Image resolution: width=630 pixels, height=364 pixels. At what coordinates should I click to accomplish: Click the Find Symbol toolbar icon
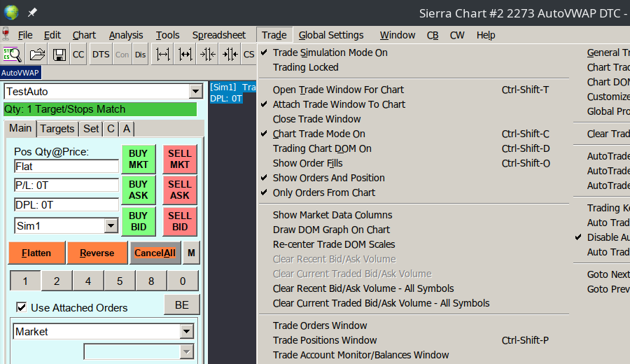12,54
